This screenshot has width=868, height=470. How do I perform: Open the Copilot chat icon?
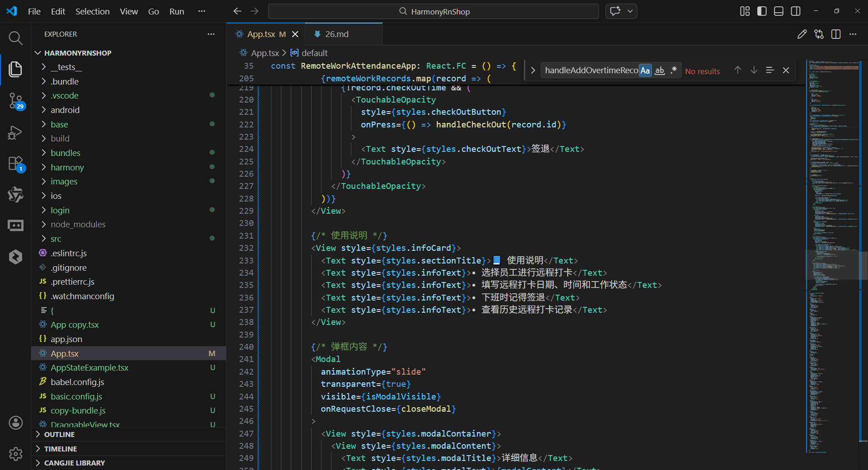point(615,11)
